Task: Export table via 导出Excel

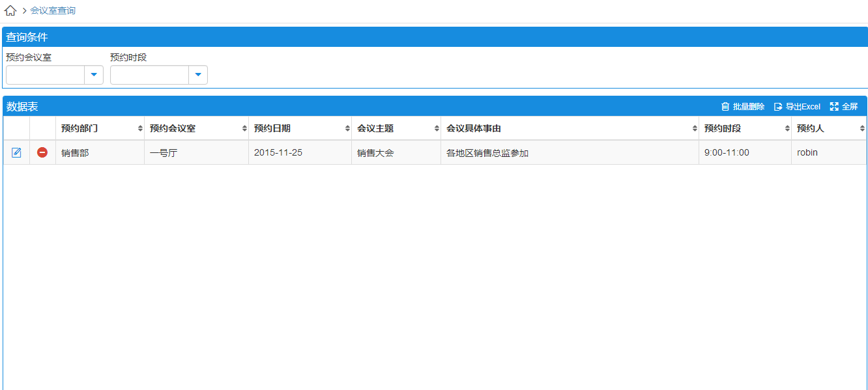Action: point(797,107)
